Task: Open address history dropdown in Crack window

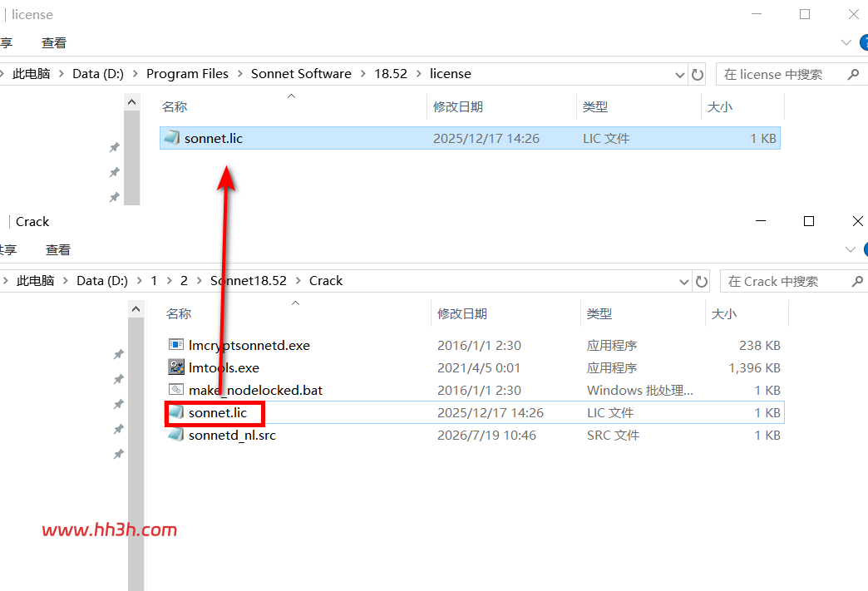Action: 684,283
